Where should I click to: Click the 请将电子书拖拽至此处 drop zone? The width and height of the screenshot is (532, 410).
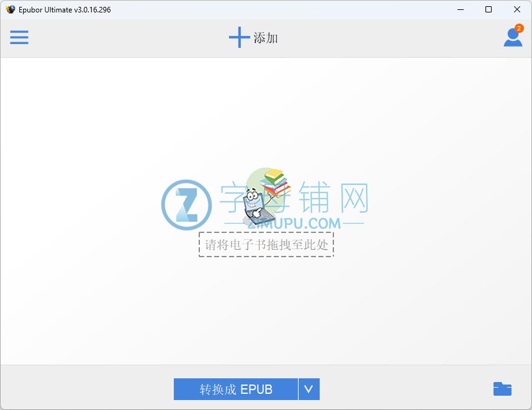[266, 244]
